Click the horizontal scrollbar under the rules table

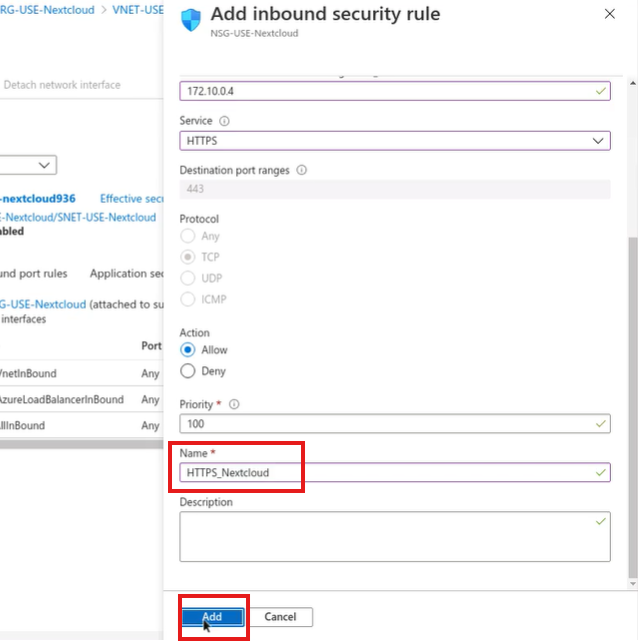coord(81,445)
